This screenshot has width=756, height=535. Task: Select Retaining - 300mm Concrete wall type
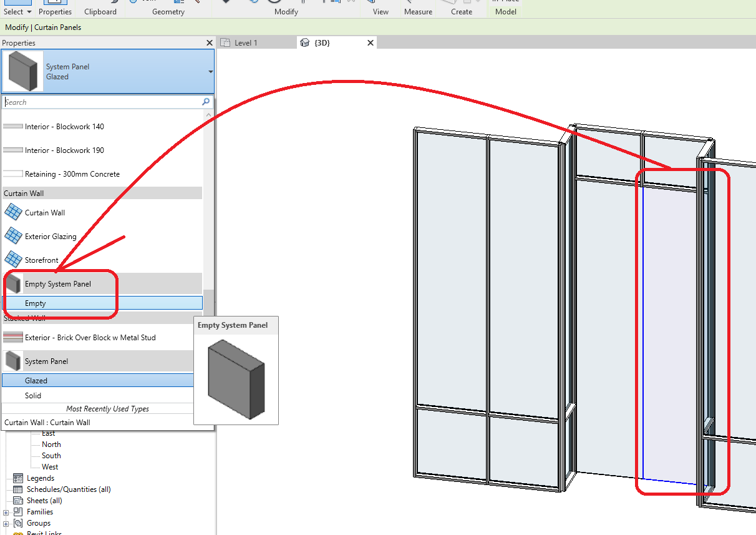click(72, 174)
